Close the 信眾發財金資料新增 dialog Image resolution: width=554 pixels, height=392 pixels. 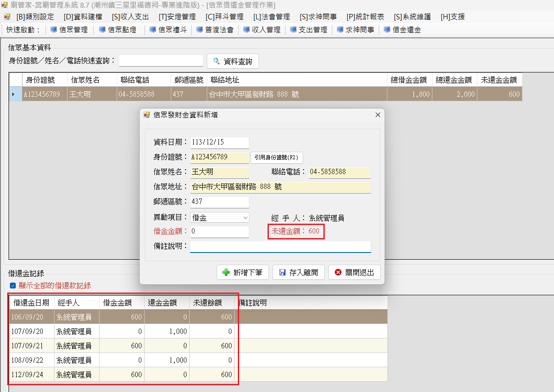click(x=378, y=115)
